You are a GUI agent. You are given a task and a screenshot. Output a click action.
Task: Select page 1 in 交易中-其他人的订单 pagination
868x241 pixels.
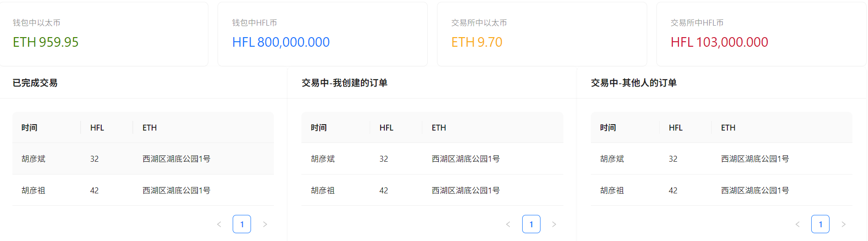[820, 224]
